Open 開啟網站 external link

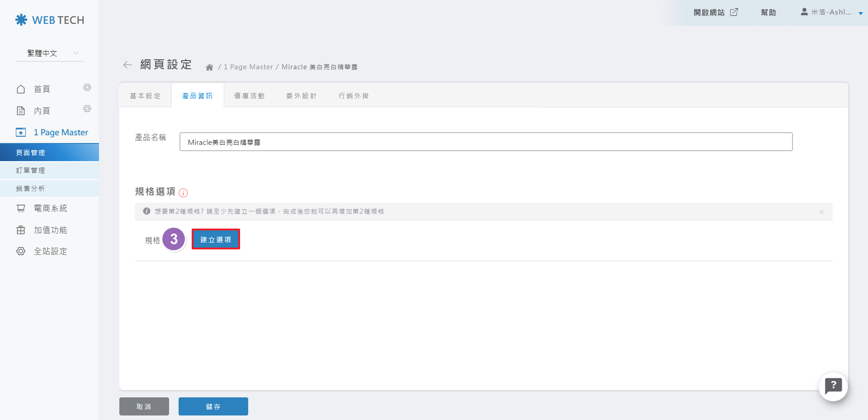(x=715, y=13)
